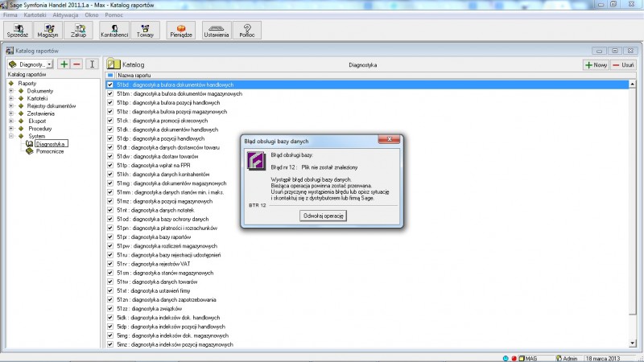This screenshot has height=362, width=644.
Task: Open the Zakup toolbar module
Action: pyautogui.click(x=78, y=31)
